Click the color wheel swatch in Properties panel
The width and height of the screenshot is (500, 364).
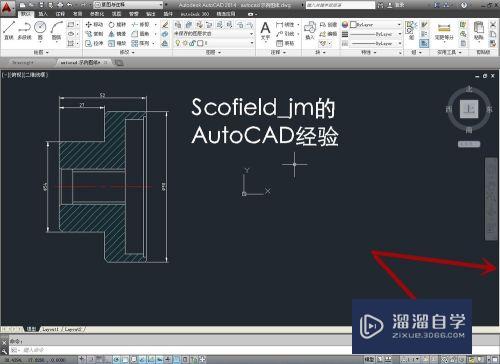(345, 24)
